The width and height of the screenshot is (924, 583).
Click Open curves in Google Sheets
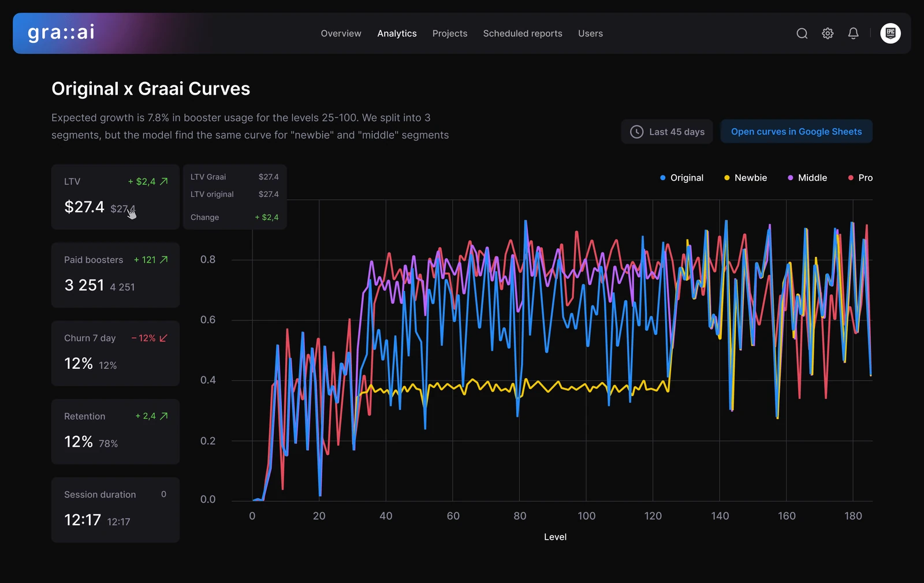coord(796,132)
